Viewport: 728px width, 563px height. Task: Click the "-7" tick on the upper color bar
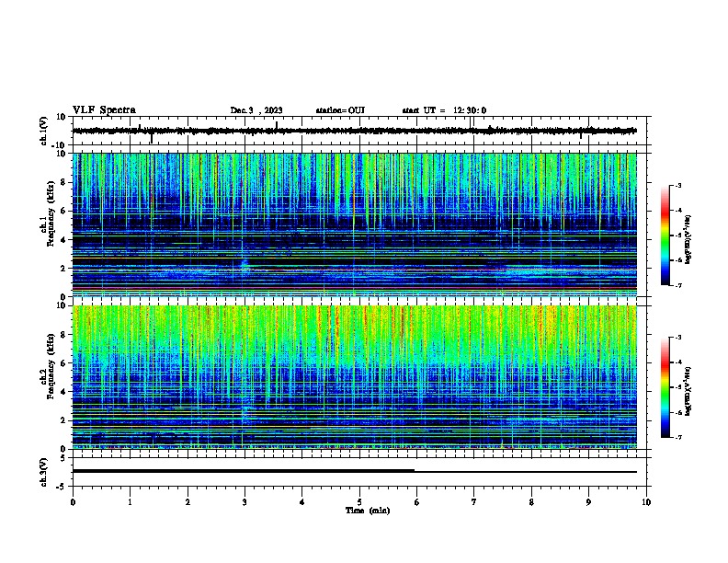click(677, 285)
